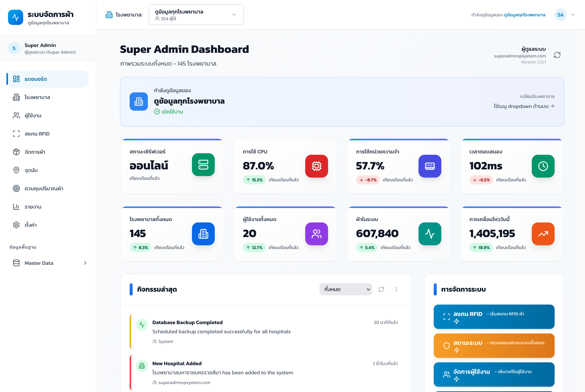Open the hospital selector showing ดูข้อมูลทุกโรงพยาบาล
585x392 pixels.
click(196, 14)
